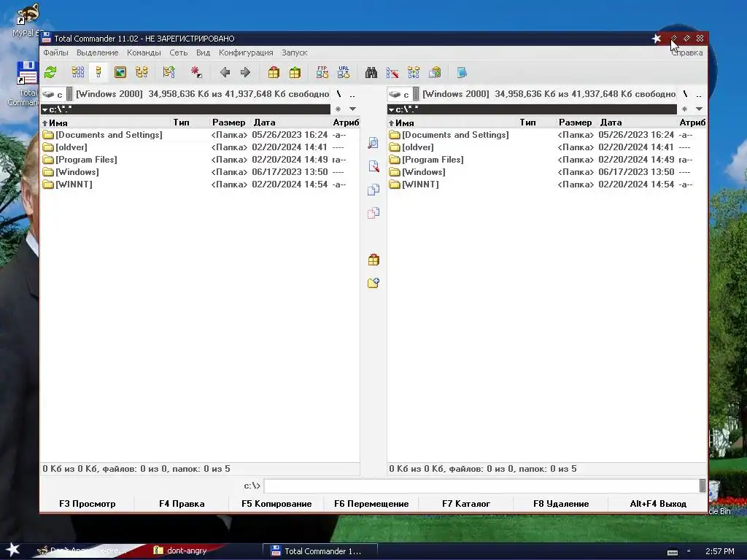
Task: Click F7 Каталог button
Action: point(466,504)
